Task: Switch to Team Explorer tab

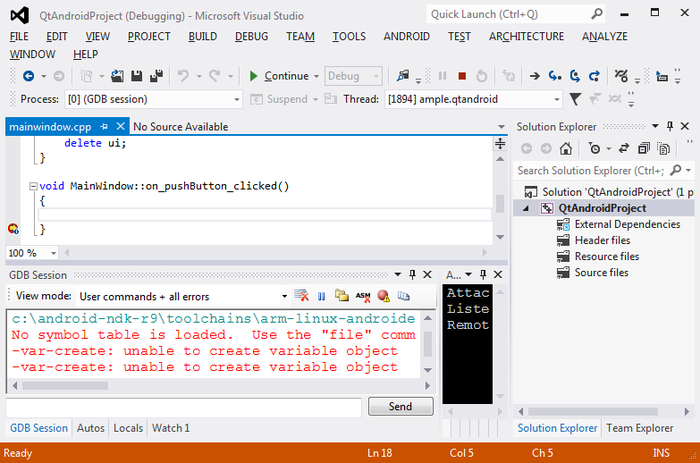Action: [x=639, y=428]
